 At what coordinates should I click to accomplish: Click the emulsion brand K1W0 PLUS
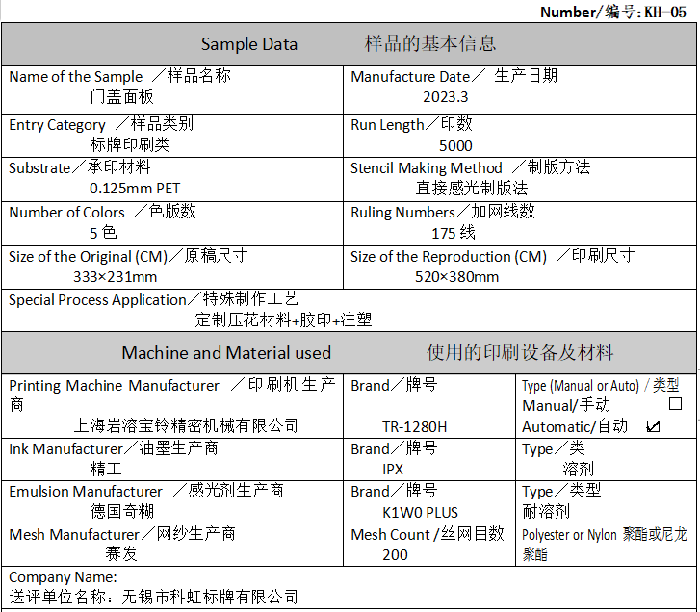420,512
